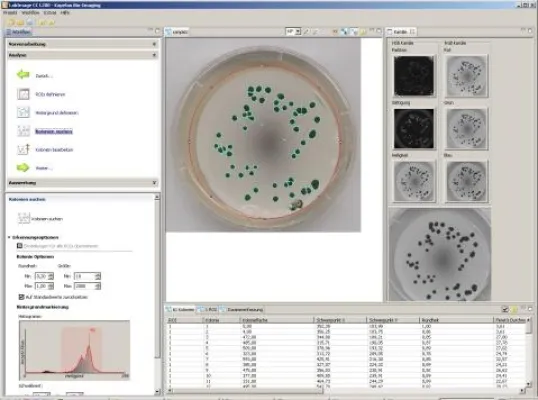Expand the Auswertung section

[154, 183]
